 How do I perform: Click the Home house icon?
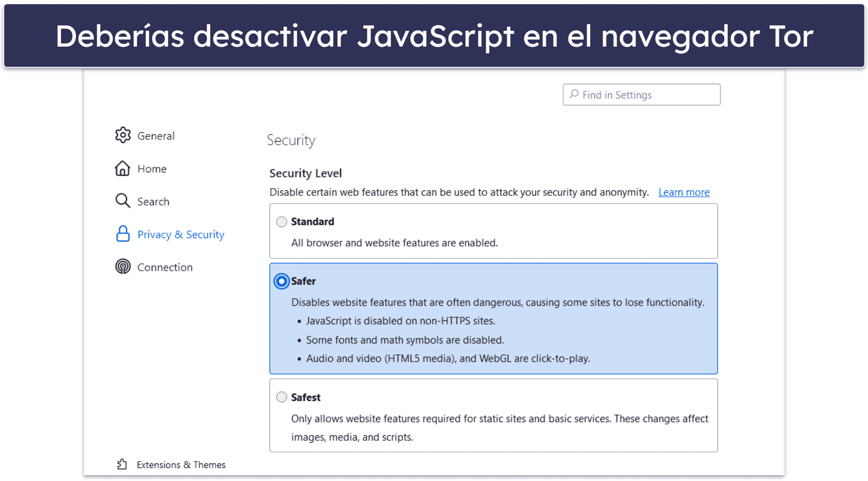(x=123, y=168)
